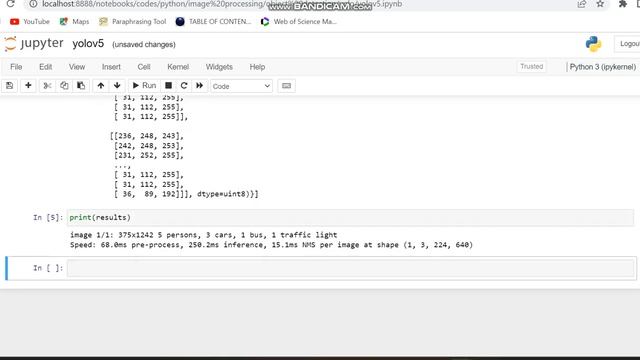
Task: Click the dtype=uint8 array output text
Action: (x=228, y=194)
